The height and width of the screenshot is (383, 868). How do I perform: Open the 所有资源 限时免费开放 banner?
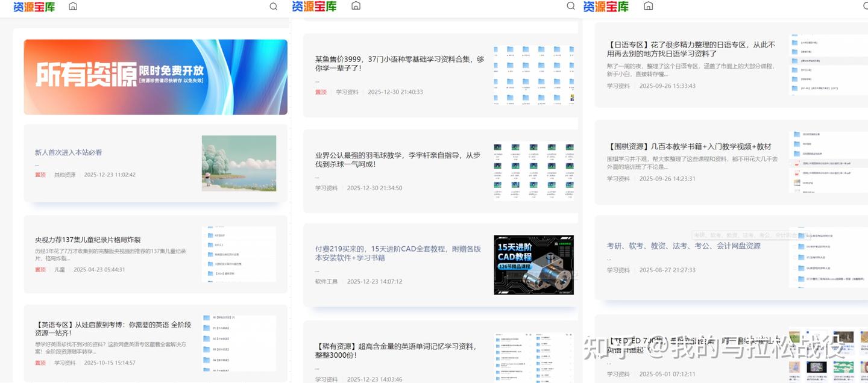tap(156, 77)
